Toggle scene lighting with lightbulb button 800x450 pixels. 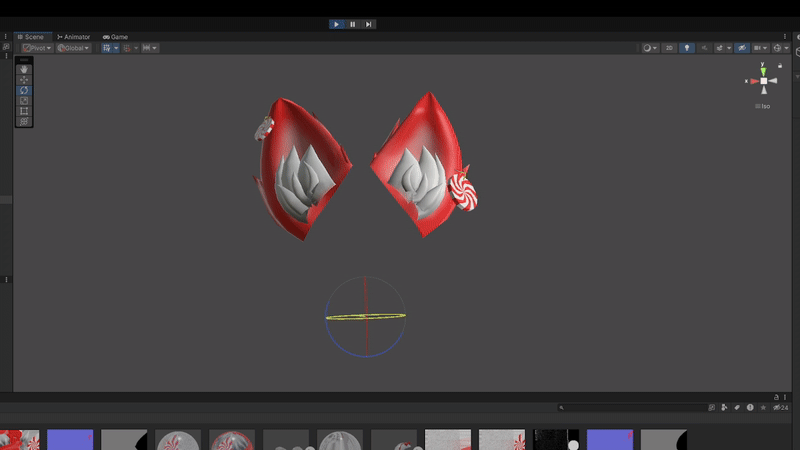pyautogui.click(x=687, y=48)
